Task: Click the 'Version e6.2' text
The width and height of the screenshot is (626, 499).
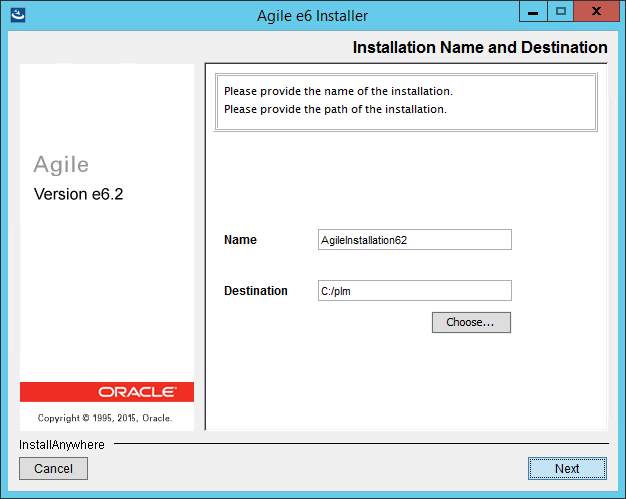Action: (x=78, y=194)
